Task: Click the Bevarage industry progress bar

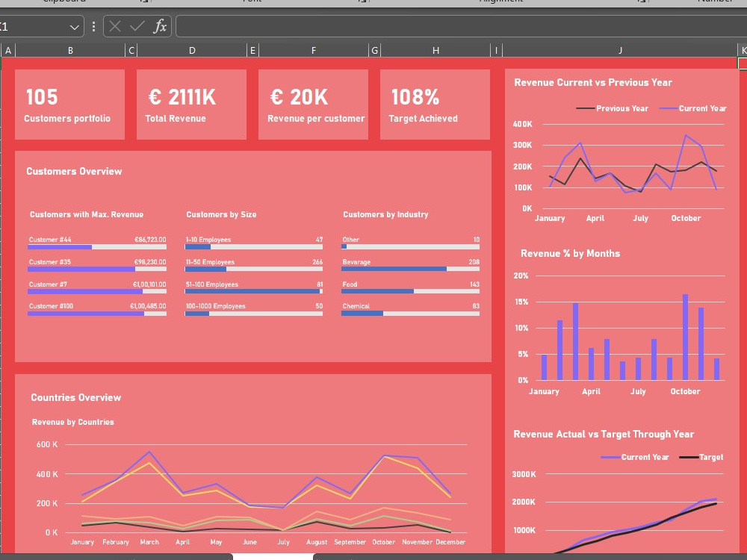Action: [410, 269]
